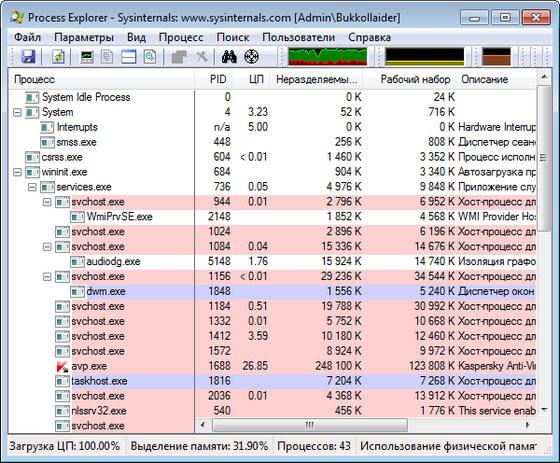Click the Kill Process X icon

tap(202, 56)
